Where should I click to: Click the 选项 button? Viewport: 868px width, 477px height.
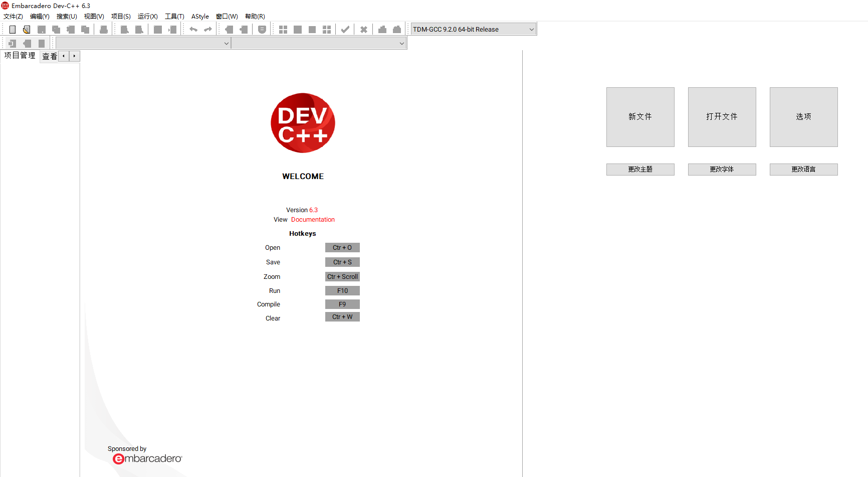[803, 117]
